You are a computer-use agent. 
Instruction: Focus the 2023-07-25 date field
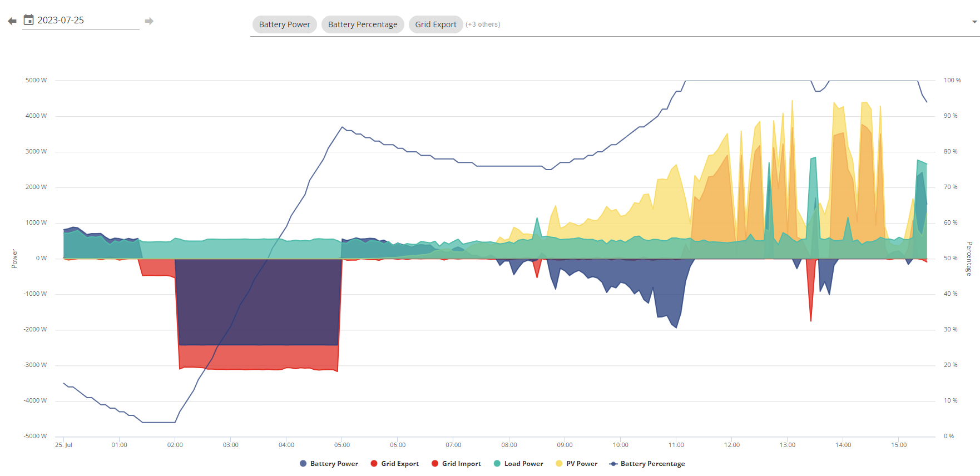[83, 20]
